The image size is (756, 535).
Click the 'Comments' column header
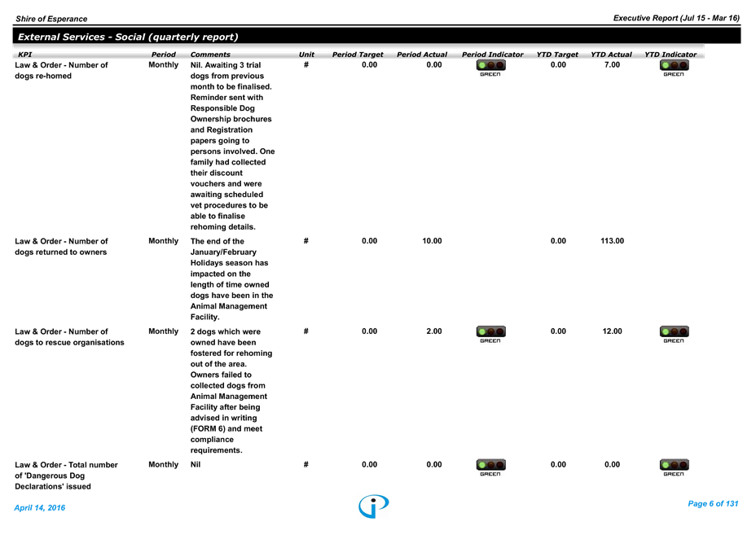click(x=210, y=55)
